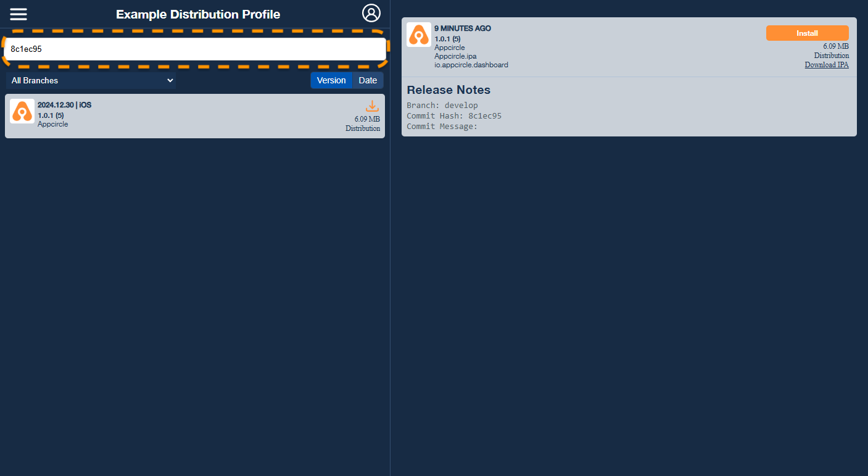Click the 6.09 MB size in the list card
The image size is (868, 476).
pos(367,119)
